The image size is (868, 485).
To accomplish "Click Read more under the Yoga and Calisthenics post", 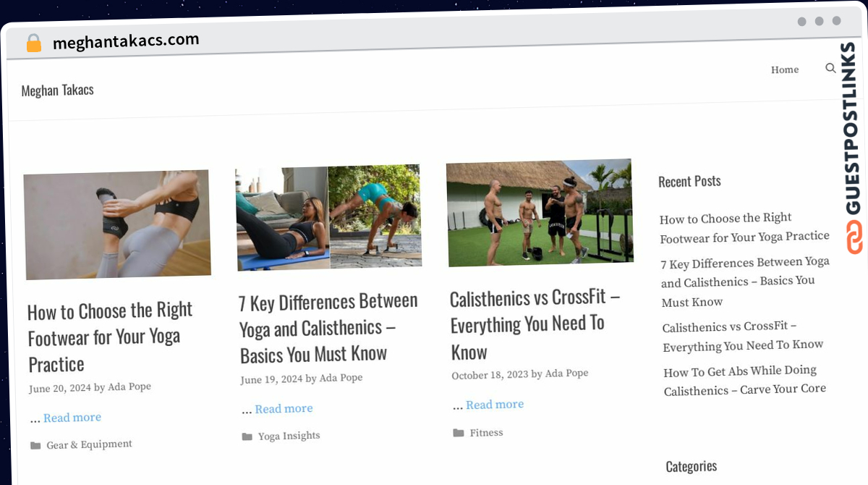I will [284, 409].
